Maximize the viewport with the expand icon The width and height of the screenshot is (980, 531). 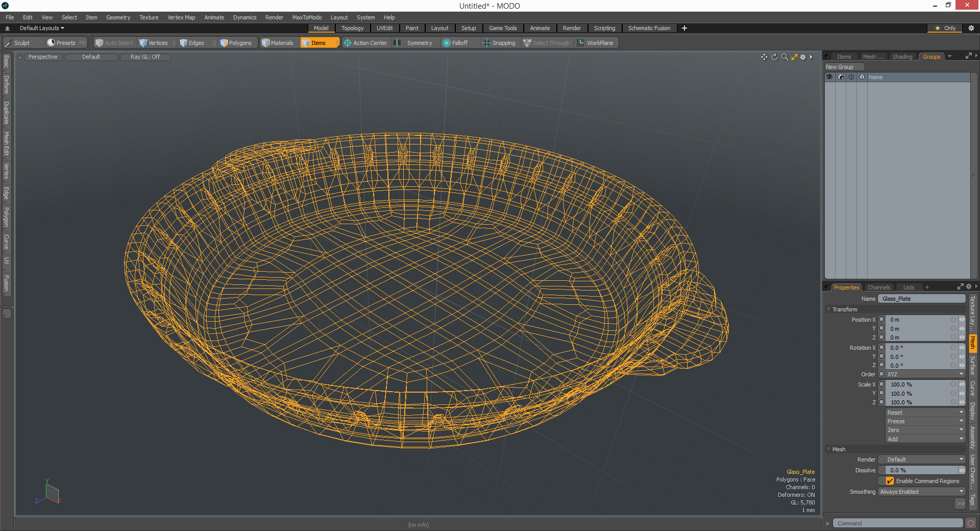[x=794, y=57]
